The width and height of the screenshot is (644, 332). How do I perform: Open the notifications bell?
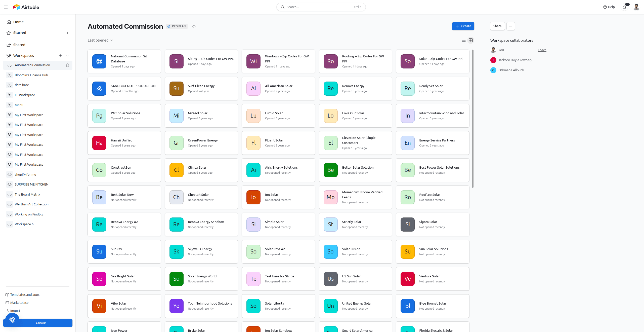[624, 7]
